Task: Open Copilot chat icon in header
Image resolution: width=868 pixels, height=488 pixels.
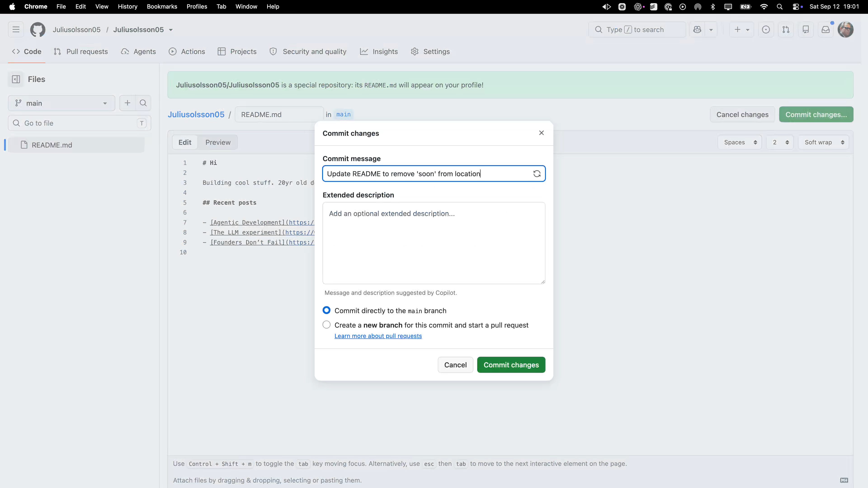Action: (697, 30)
